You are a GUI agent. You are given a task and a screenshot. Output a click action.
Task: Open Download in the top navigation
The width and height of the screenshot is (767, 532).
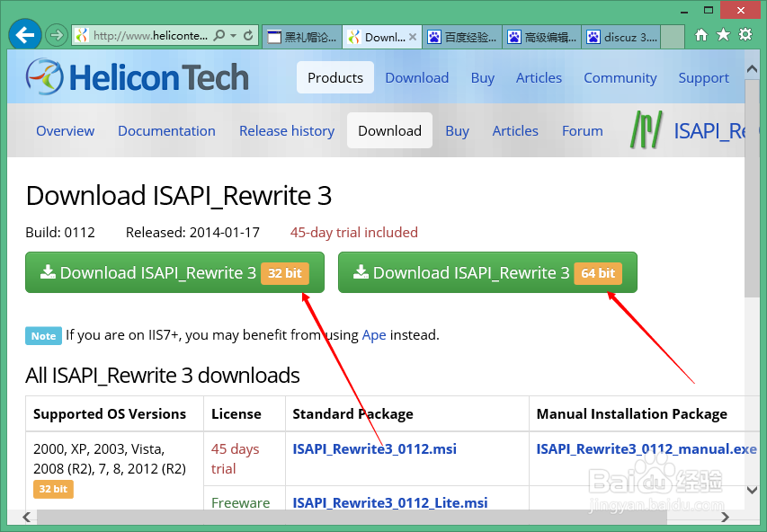coord(416,78)
